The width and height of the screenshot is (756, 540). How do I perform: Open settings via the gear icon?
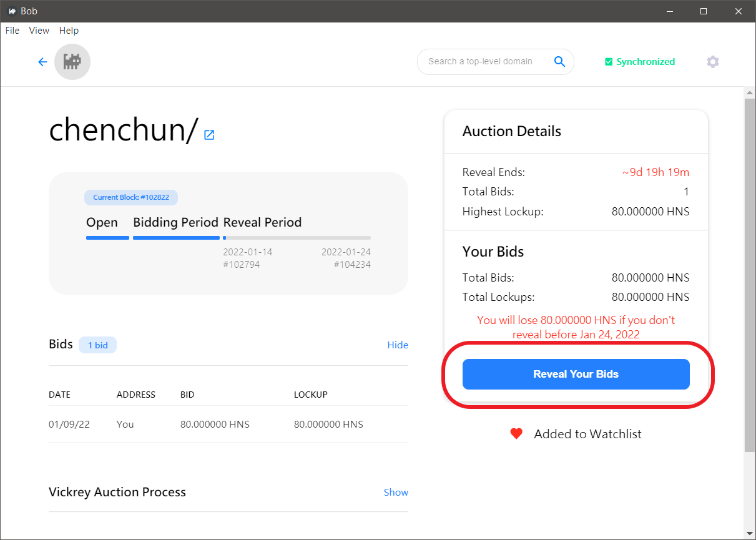(x=713, y=62)
